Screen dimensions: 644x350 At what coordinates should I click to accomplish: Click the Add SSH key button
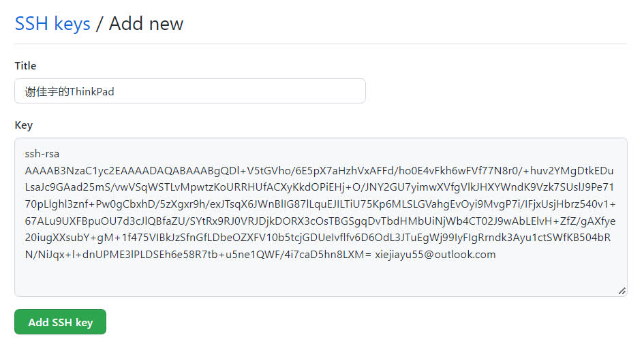[60, 322]
